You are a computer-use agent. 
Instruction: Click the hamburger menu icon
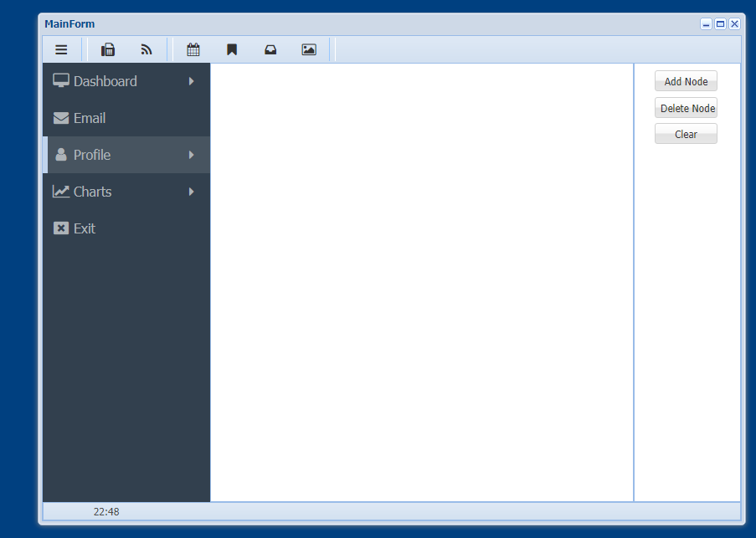pos(61,50)
